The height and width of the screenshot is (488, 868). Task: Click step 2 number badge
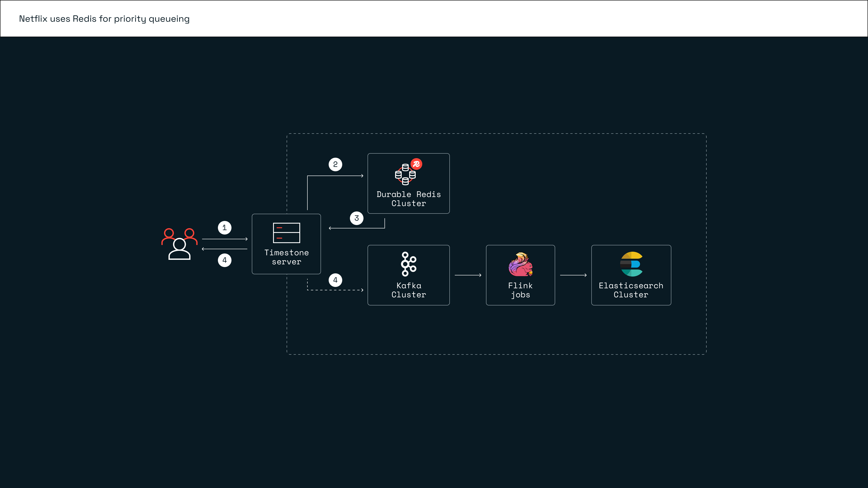335,164
